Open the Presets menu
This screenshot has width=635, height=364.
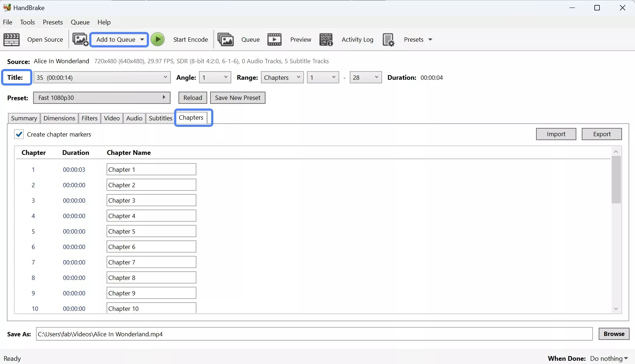pos(53,22)
